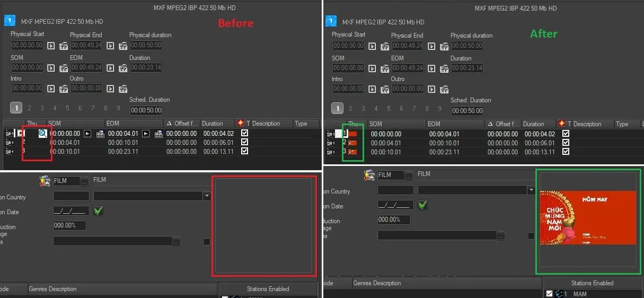Uncheck first segment checkbox in Before segment list
This screenshot has width=644, height=298.
tap(244, 134)
